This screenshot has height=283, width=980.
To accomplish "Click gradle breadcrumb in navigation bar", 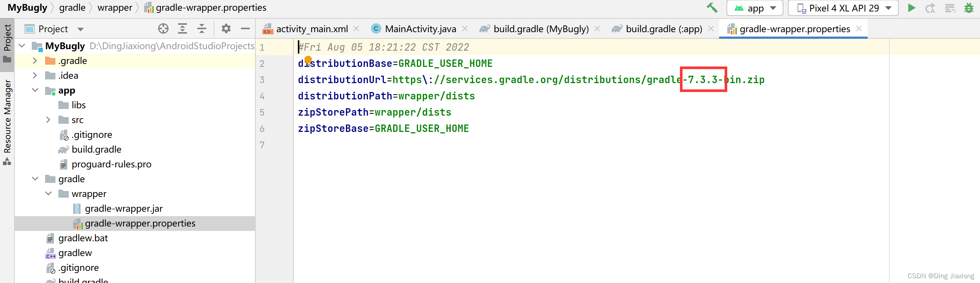I will (x=72, y=8).
